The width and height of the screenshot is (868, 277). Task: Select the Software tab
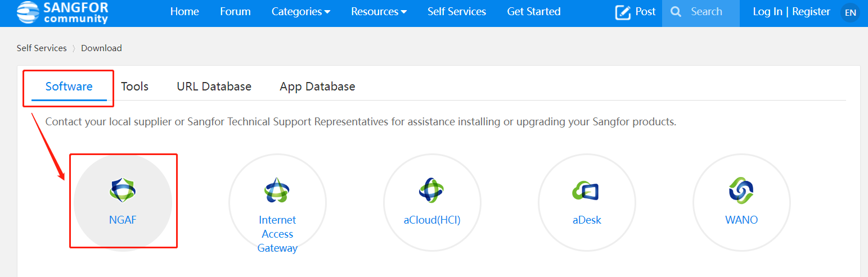click(x=69, y=87)
